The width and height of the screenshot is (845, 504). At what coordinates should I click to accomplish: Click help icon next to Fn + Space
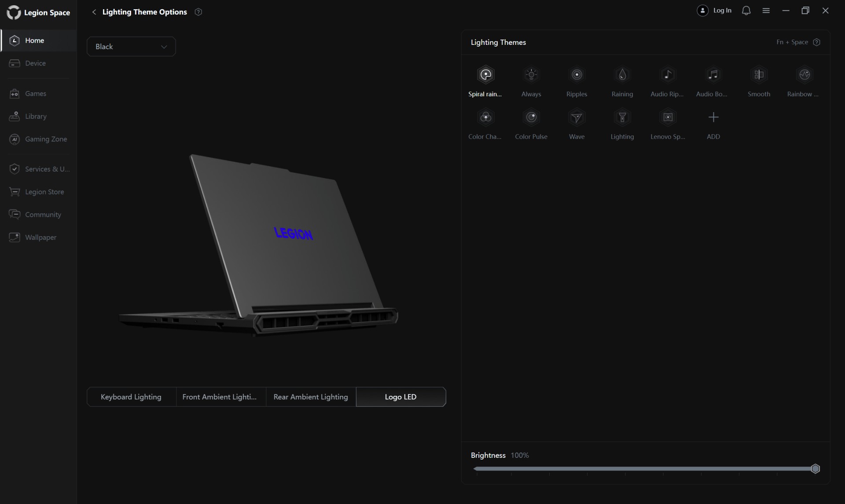click(817, 42)
